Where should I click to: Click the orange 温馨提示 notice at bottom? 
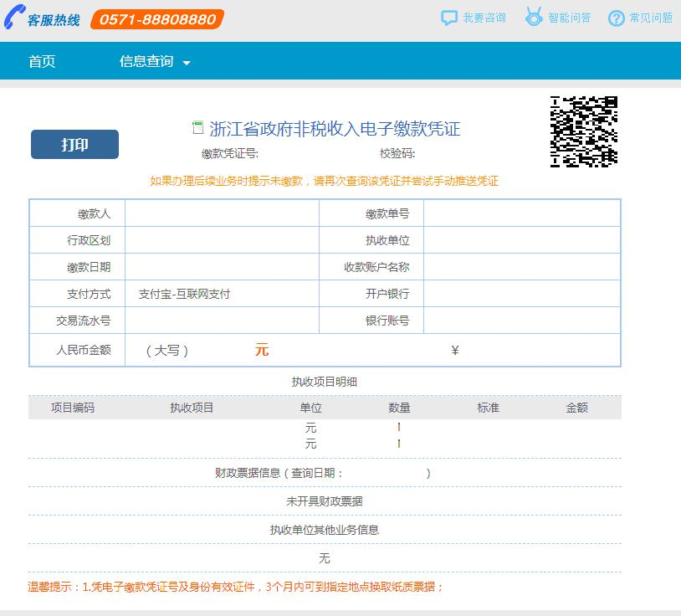[x=236, y=587]
